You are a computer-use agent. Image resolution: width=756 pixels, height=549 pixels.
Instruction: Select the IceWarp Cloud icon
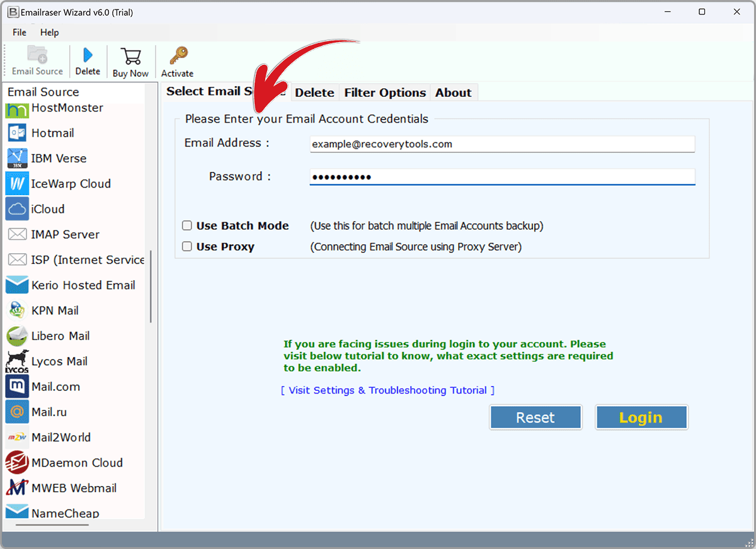point(16,184)
